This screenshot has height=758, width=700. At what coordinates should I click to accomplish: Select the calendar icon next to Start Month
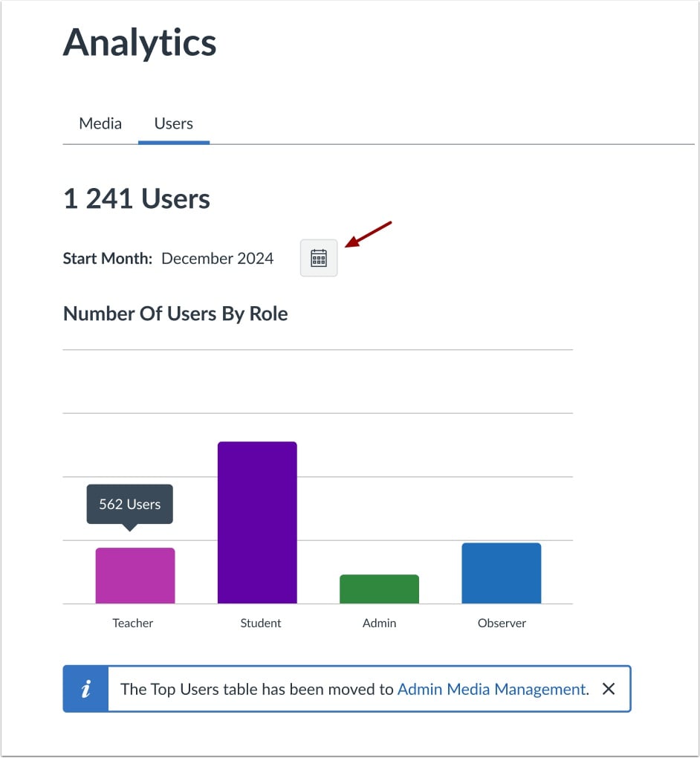[318, 258]
